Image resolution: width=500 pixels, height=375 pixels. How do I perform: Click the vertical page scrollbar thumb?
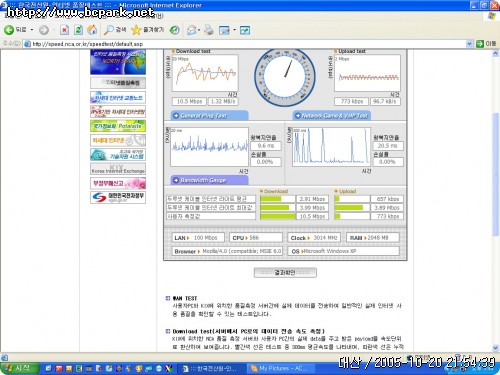pos(495,175)
